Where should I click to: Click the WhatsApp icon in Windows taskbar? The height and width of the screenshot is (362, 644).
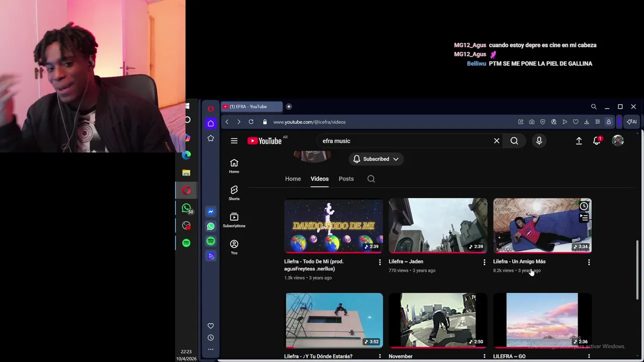pos(187,208)
